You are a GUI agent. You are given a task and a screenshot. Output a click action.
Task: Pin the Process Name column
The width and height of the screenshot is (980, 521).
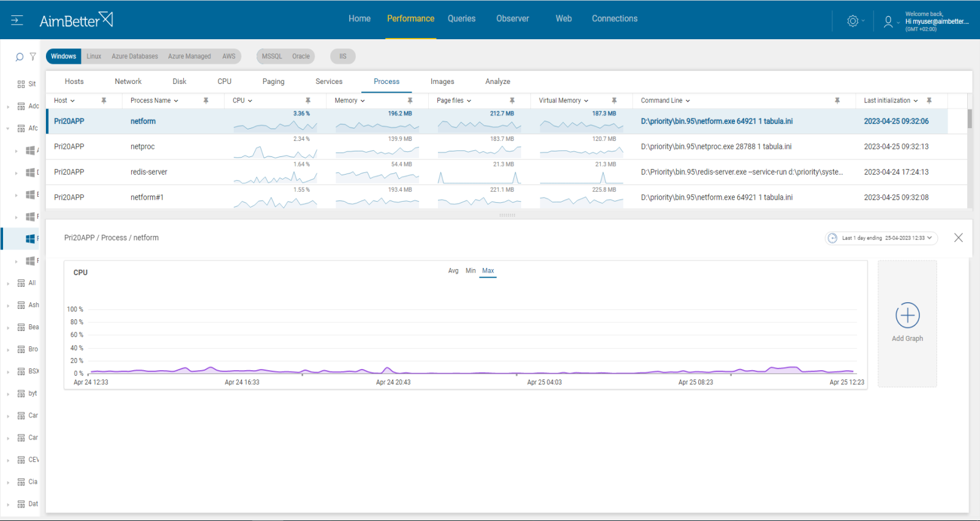pyautogui.click(x=206, y=101)
